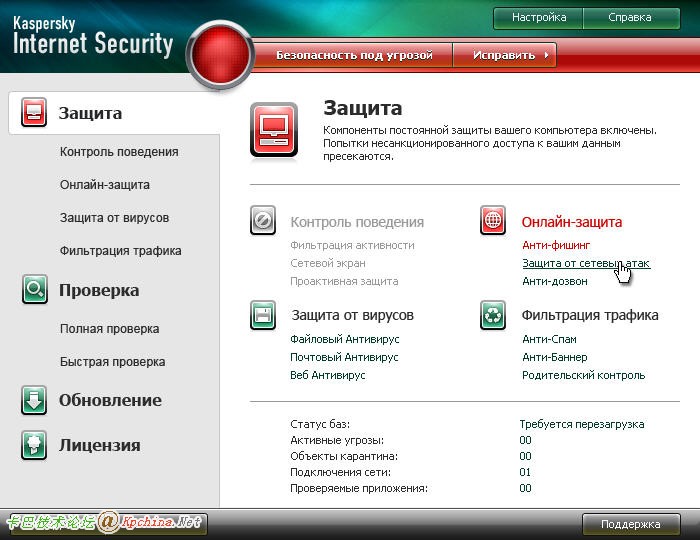Open Контроль поведения in the sidebar
This screenshot has height=540, width=700.
(119, 152)
